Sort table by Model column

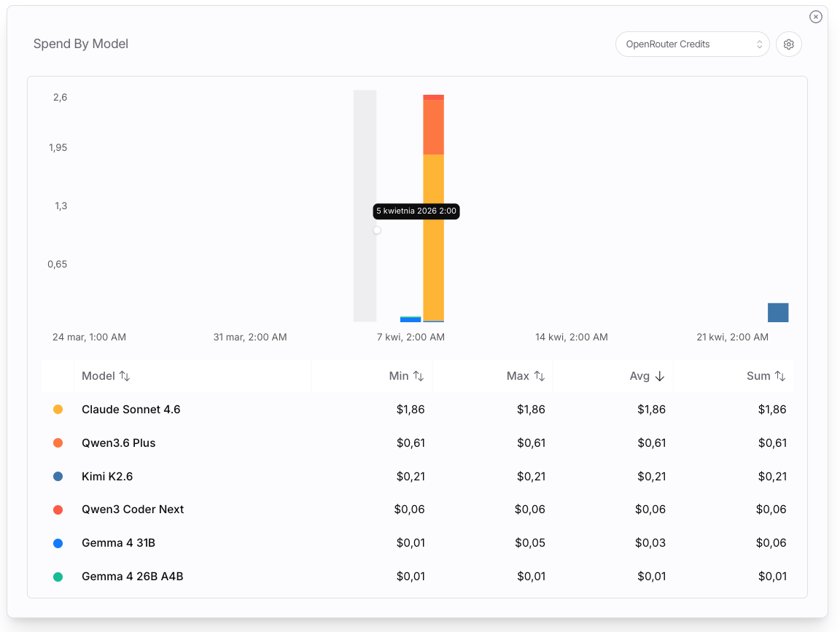pyautogui.click(x=106, y=376)
